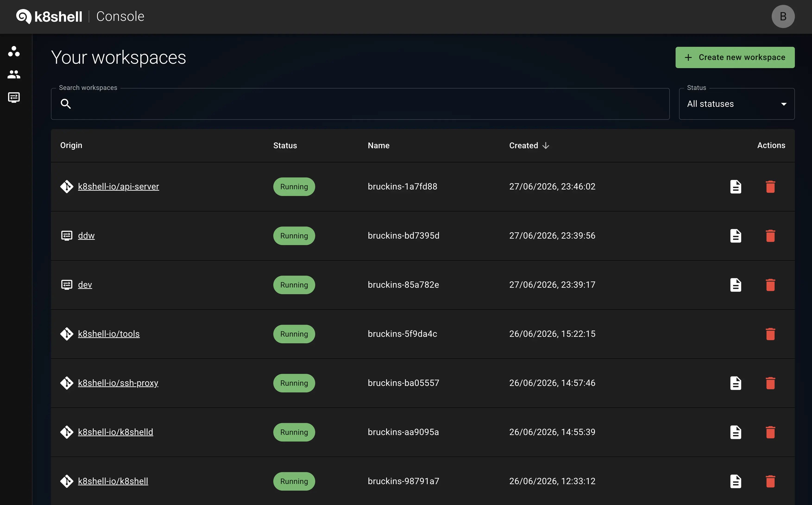Click created date 26/06/2026, 14:57:46
The image size is (812, 505).
click(552, 383)
